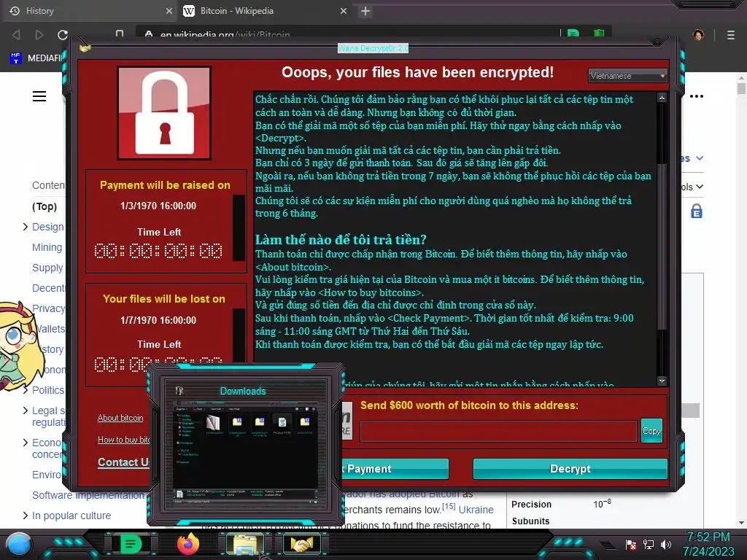Open a new browser tab with the plus button
The width and height of the screenshot is (747, 560).
(365, 11)
